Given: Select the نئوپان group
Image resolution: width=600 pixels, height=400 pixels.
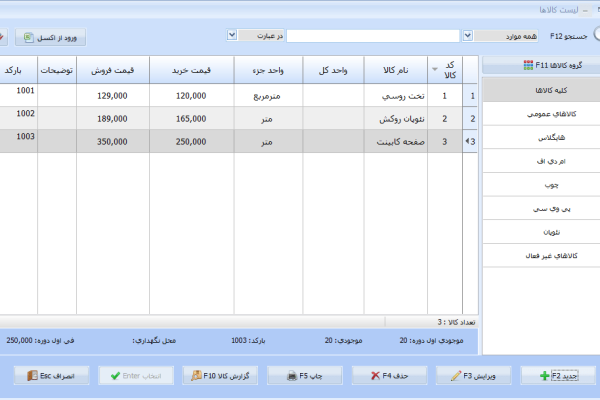Looking at the screenshot, I should click(x=541, y=232).
